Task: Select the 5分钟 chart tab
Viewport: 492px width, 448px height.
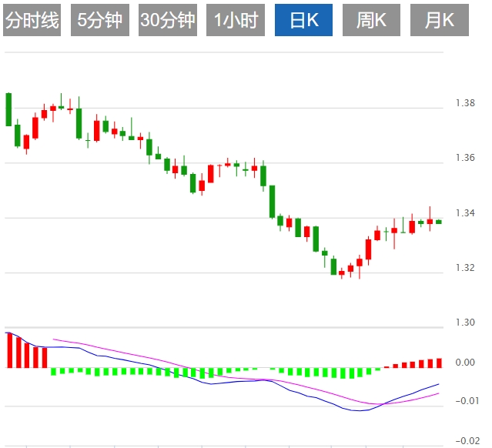Action: pos(100,21)
